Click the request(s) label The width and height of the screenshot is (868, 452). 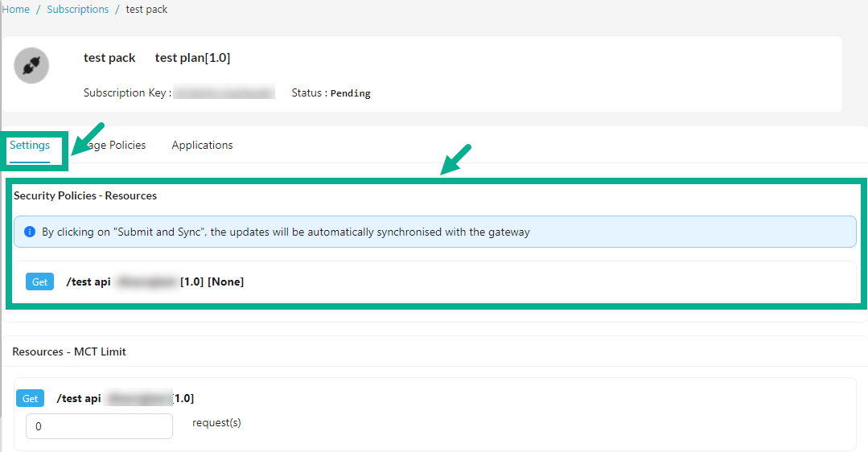tap(216, 423)
